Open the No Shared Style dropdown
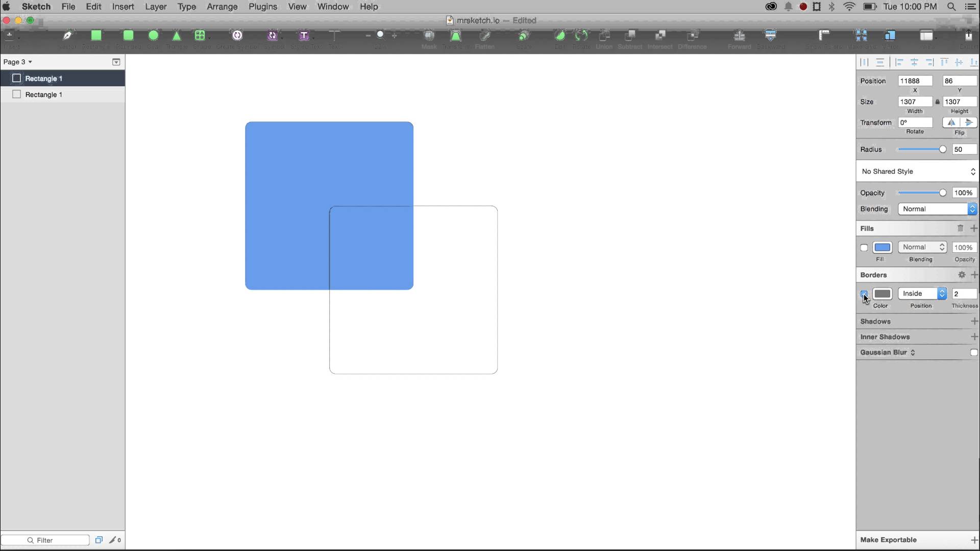This screenshot has width=980, height=551. pos(917,172)
